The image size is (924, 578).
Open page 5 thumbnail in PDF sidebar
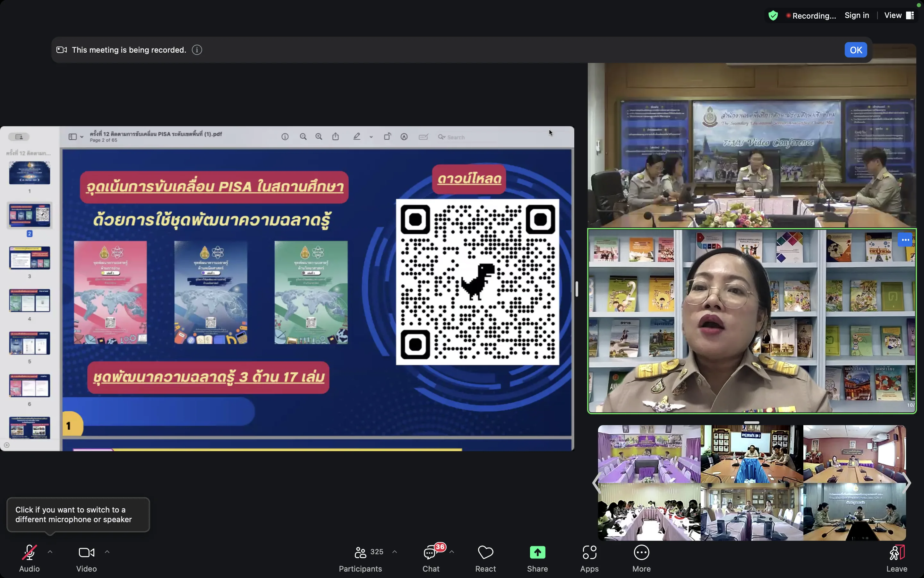[x=30, y=343]
